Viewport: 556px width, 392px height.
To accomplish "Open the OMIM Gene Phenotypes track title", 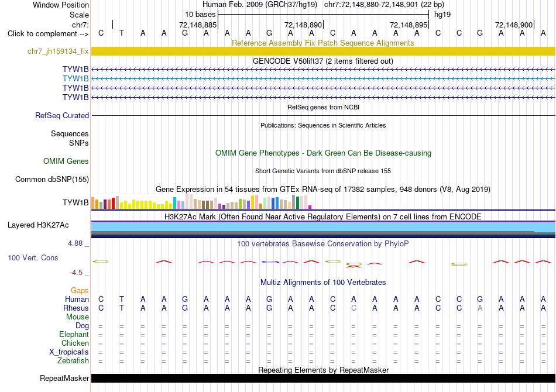I will pyautogui.click(x=323, y=153).
